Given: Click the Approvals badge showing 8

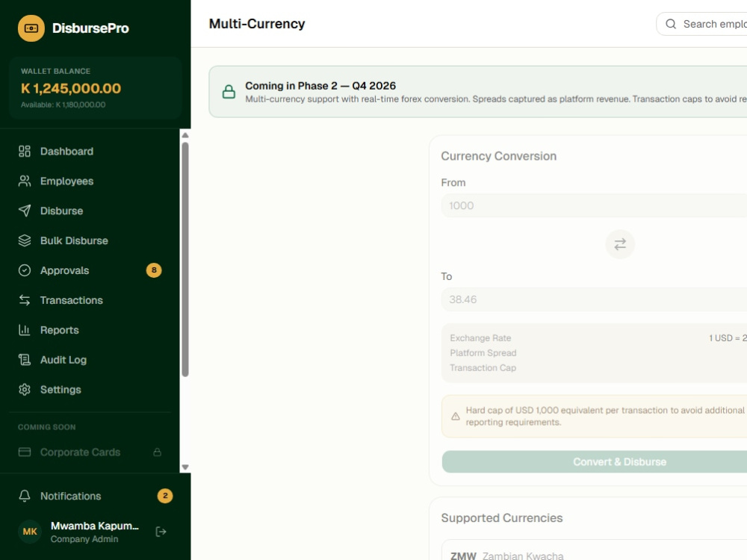Looking at the screenshot, I should (x=154, y=270).
